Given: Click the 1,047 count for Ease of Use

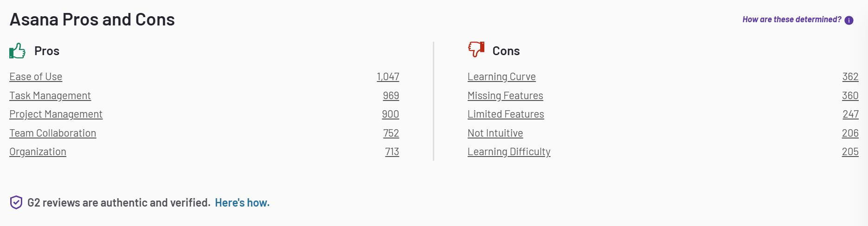Looking at the screenshot, I should click(388, 77).
